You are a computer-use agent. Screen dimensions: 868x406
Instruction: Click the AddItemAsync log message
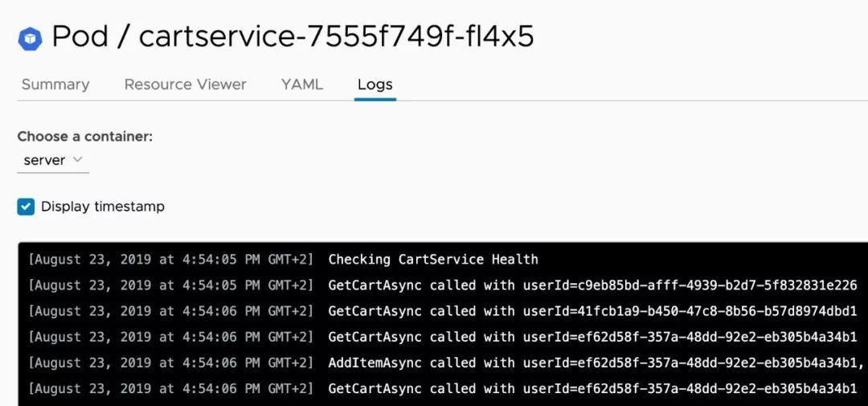(x=595, y=363)
